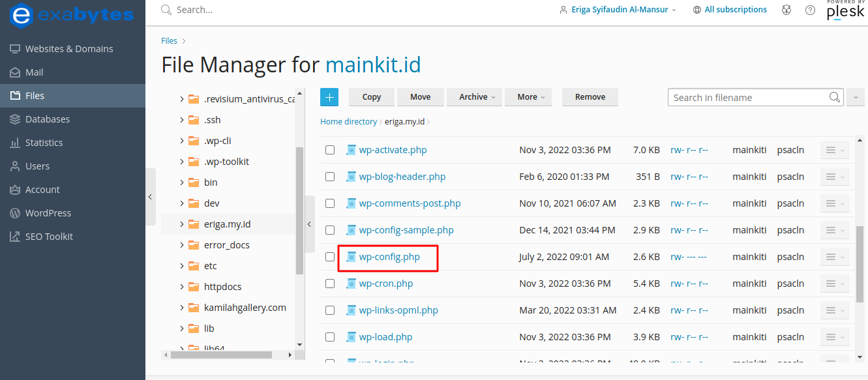Click the help question mark icon

810,9
